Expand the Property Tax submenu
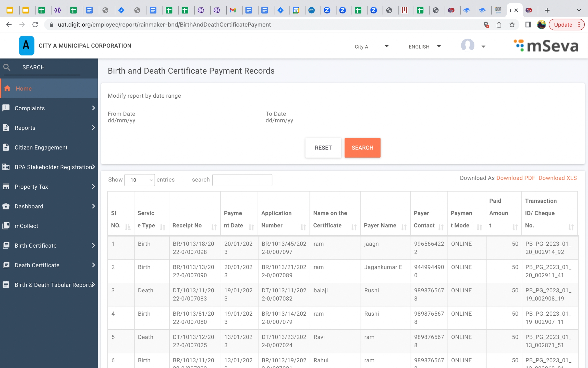This screenshot has height=368, width=588. [93, 187]
